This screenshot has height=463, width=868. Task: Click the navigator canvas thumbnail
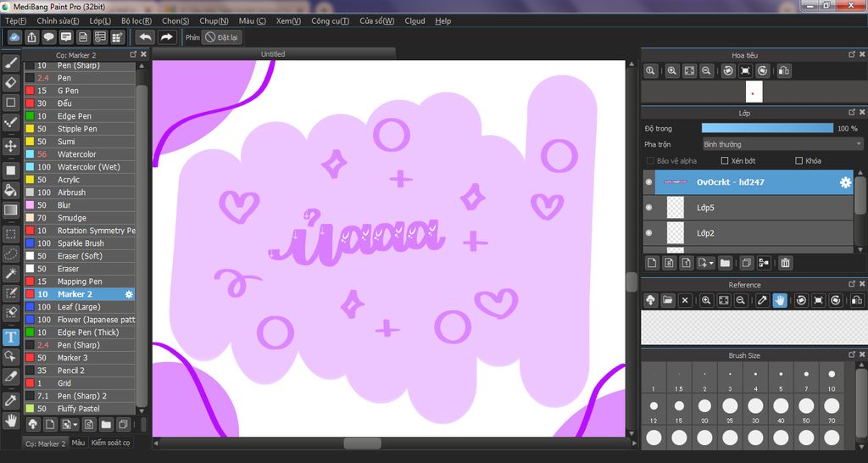click(x=754, y=92)
